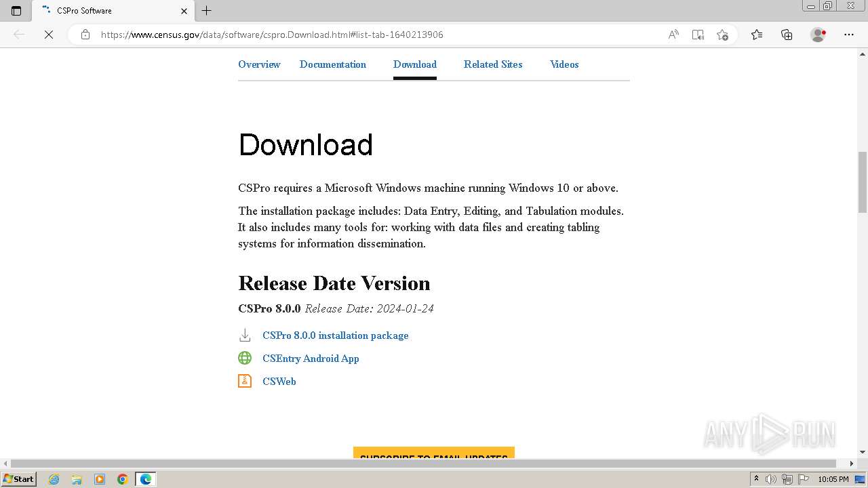Select the Download tab
Image resolution: width=868 pixels, height=488 pixels.
pyautogui.click(x=415, y=64)
